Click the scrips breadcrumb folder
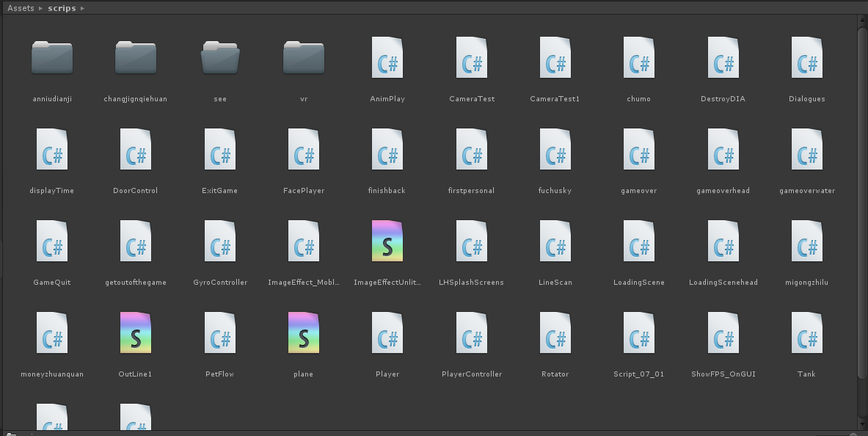The image size is (868, 436). [62, 8]
